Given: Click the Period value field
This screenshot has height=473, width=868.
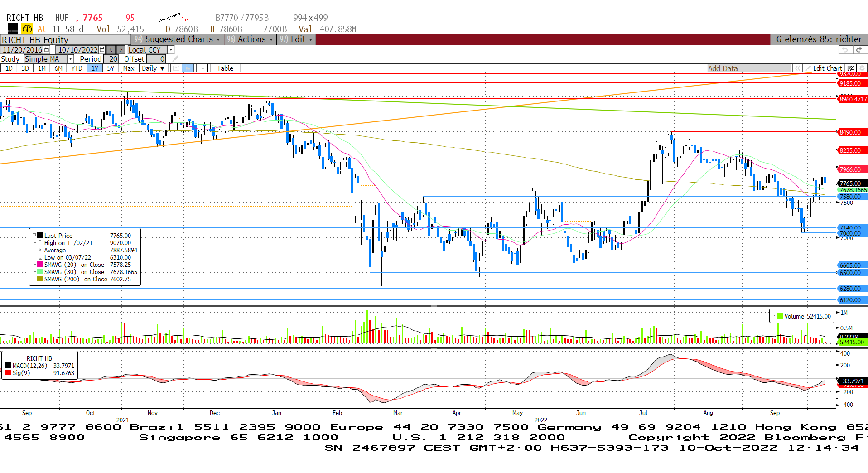Looking at the screenshot, I should (111, 59).
